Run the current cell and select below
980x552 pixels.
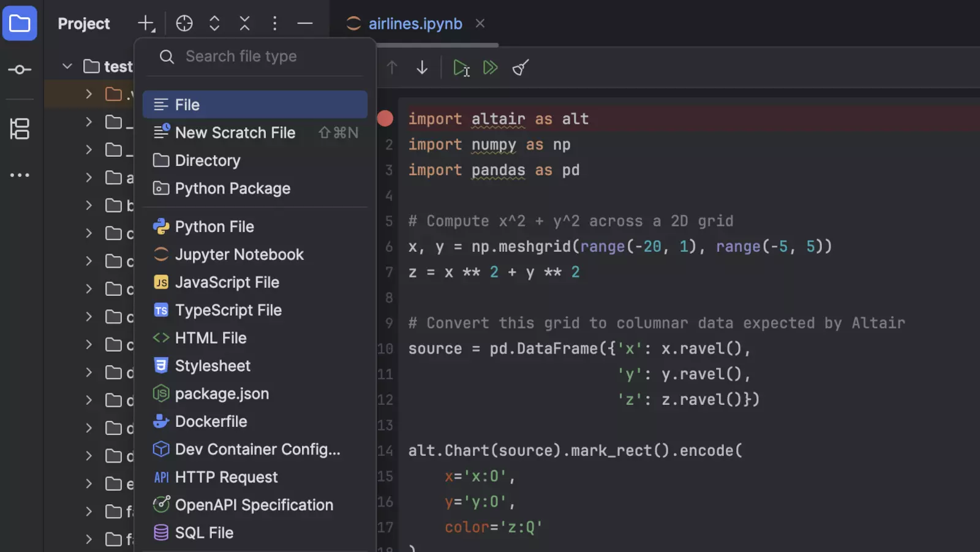(x=461, y=67)
